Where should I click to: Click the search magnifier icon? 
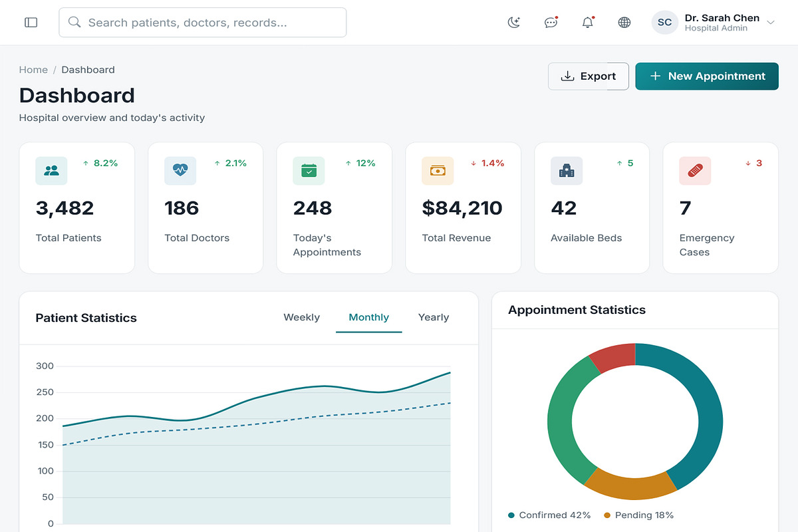(x=75, y=23)
